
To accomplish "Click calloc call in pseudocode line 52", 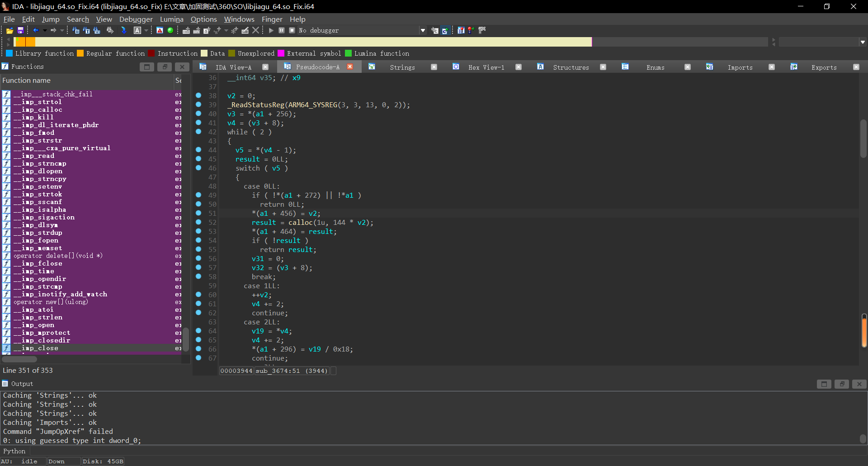I will 301,223.
